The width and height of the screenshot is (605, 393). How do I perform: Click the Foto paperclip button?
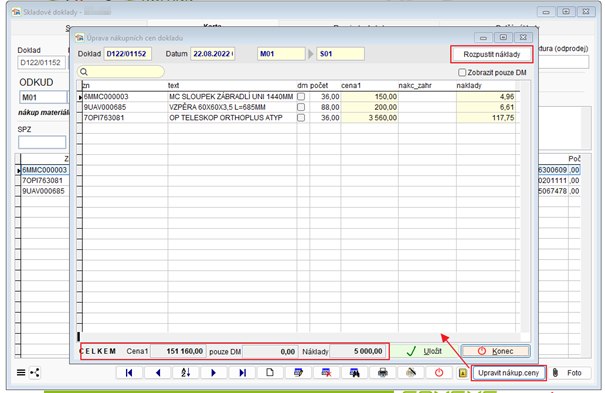(570, 373)
